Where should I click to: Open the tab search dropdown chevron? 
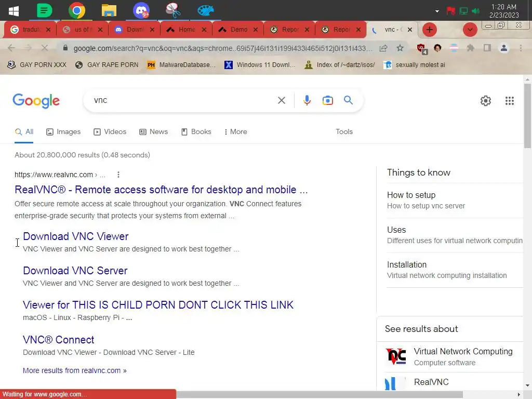pyautogui.click(x=470, y=30)
